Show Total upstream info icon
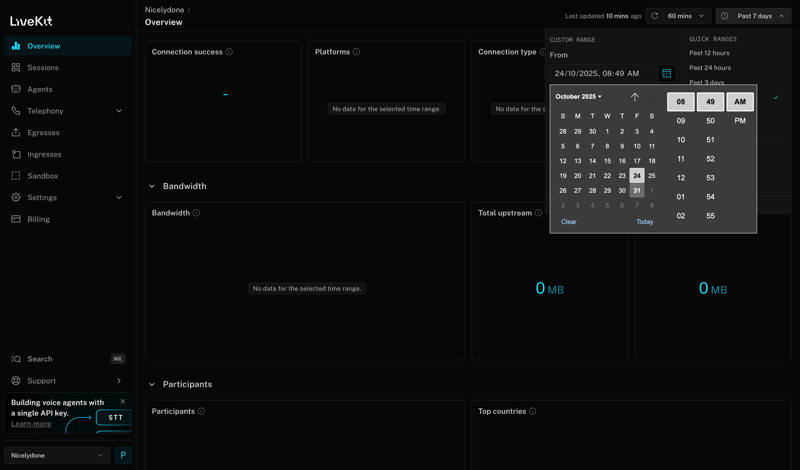The image size is (800, 470). click(x=538, y=213)
